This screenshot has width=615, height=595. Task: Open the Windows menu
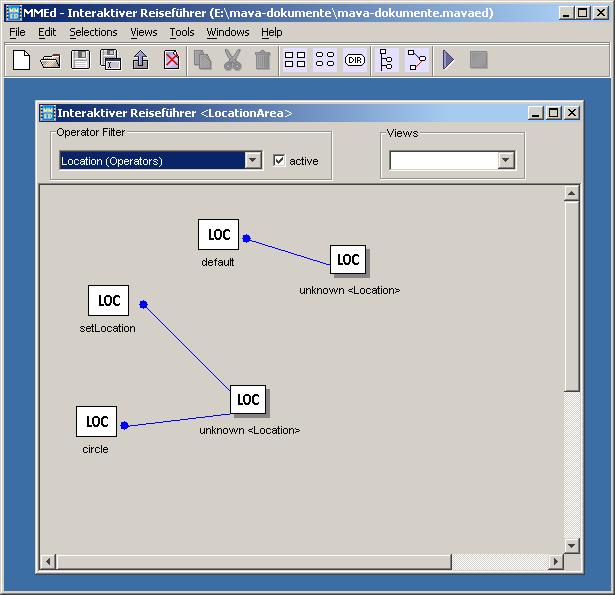pos(228,32)
